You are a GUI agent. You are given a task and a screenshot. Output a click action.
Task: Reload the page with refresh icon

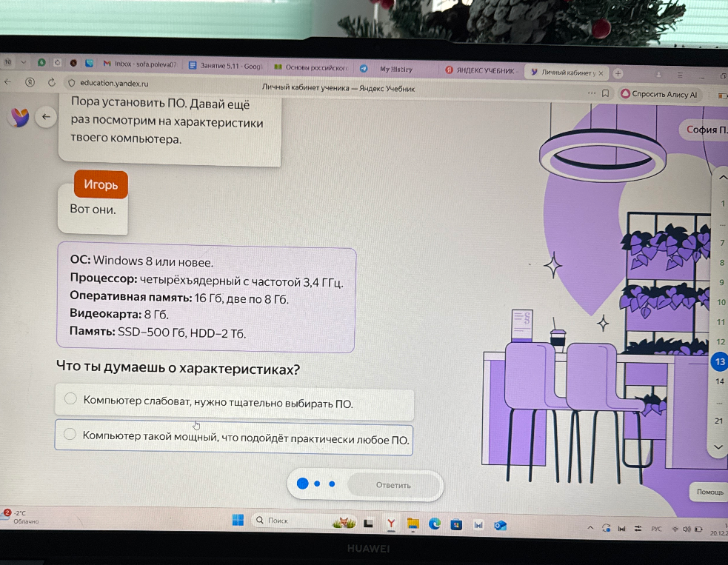click(x=52, y=83)
